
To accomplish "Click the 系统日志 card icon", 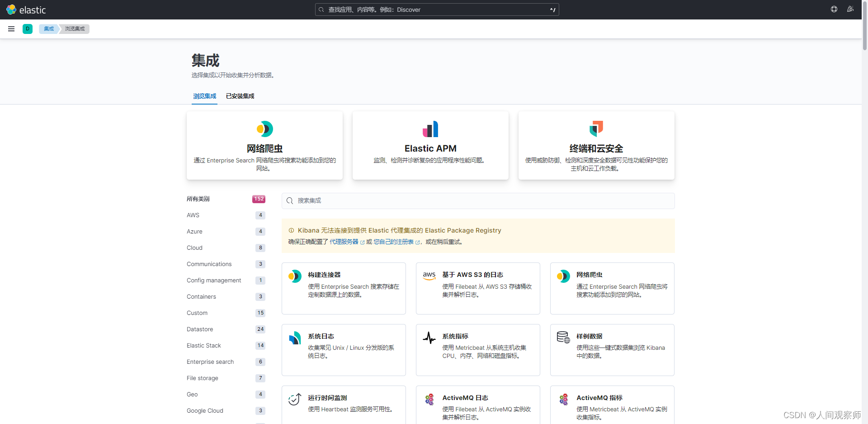I will point(295,338).
